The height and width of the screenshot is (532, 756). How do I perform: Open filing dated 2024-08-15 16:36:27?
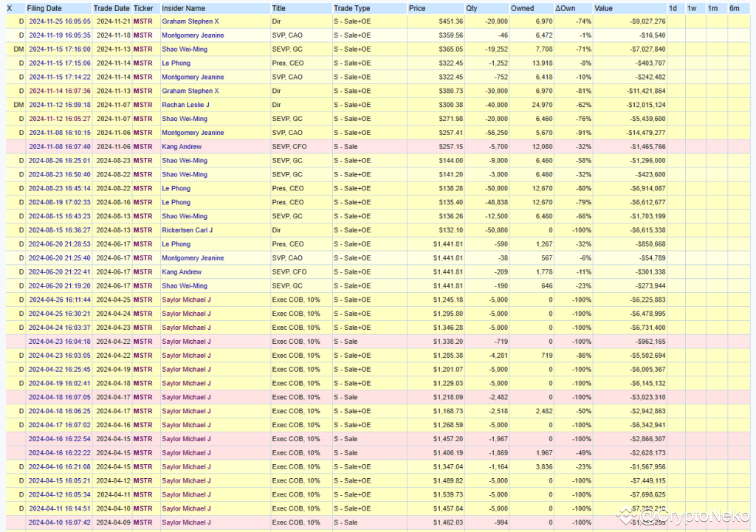coord(60,230)
